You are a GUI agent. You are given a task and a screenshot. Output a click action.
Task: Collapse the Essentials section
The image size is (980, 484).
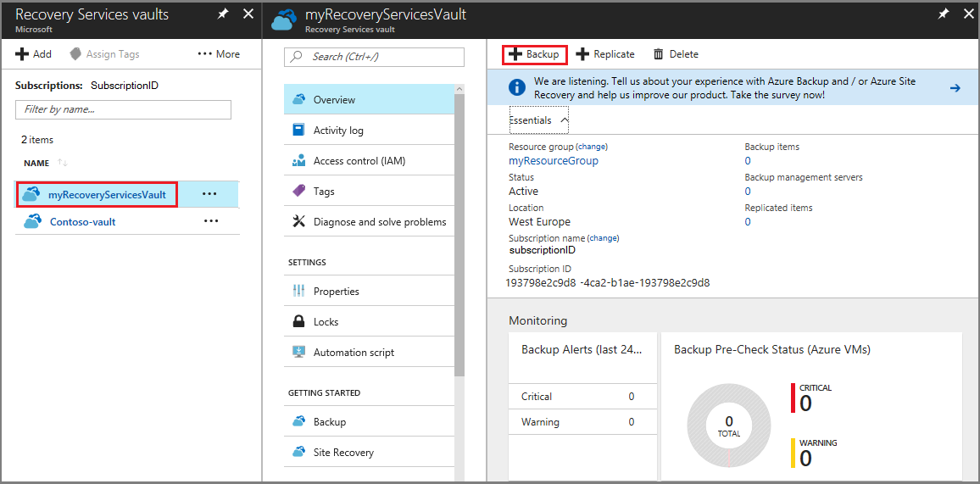coord(539,120)
